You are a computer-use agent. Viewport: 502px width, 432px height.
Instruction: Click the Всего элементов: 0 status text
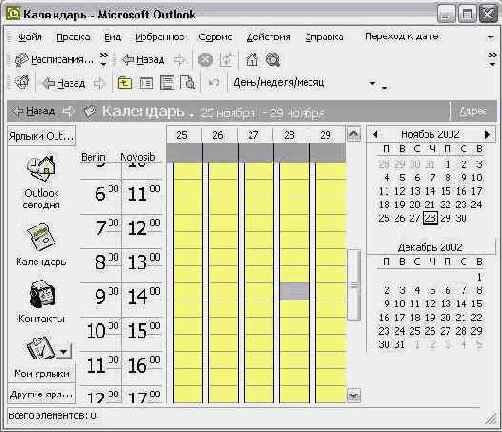53,416
